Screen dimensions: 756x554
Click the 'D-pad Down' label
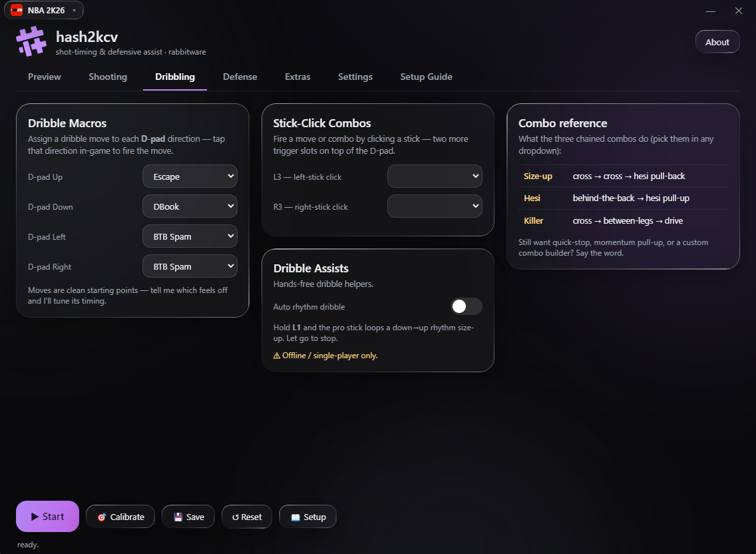(51, 207)
